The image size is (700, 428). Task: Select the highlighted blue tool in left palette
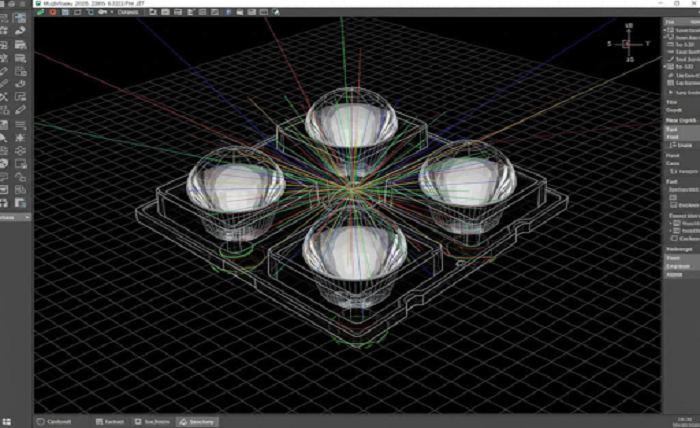20,18
